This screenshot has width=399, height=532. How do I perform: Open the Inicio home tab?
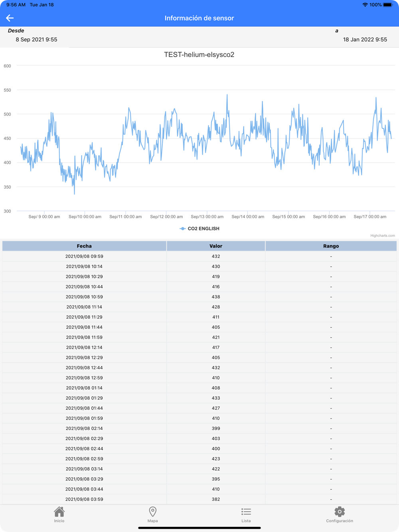tap(59, 514)
